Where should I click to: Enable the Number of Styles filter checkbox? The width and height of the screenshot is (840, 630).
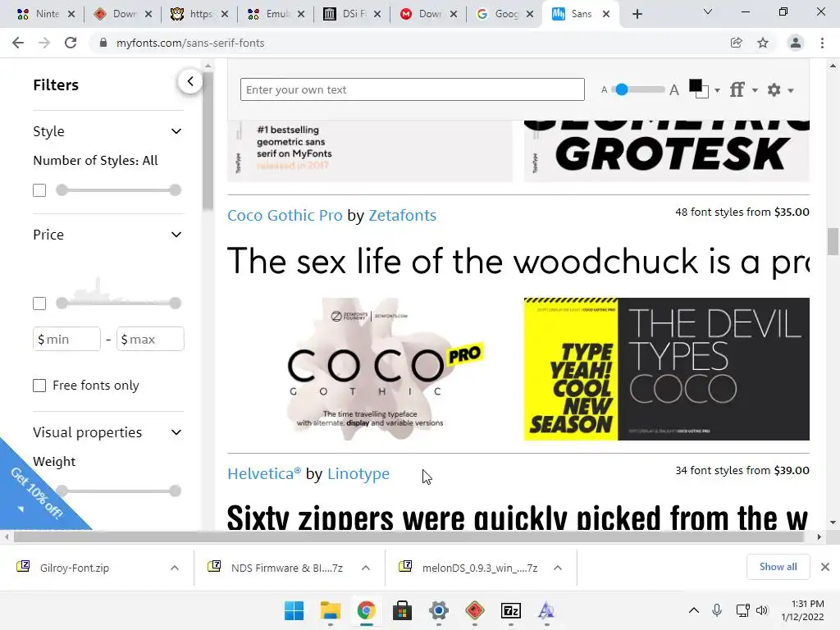(39, 190)
